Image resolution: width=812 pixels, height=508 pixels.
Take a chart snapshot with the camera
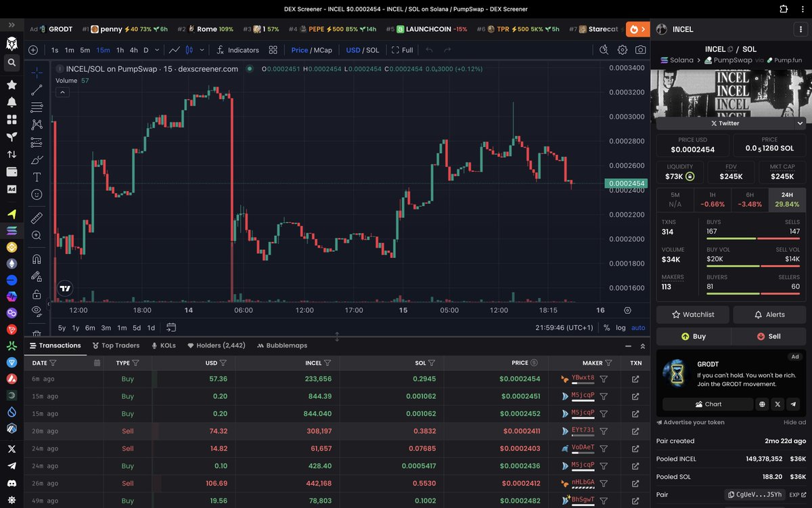[640, 50]
